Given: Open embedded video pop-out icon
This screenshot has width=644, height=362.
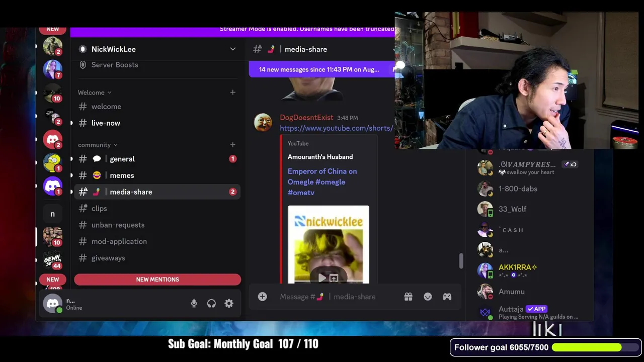Looking at the screenshot, I should pos(334,278).
